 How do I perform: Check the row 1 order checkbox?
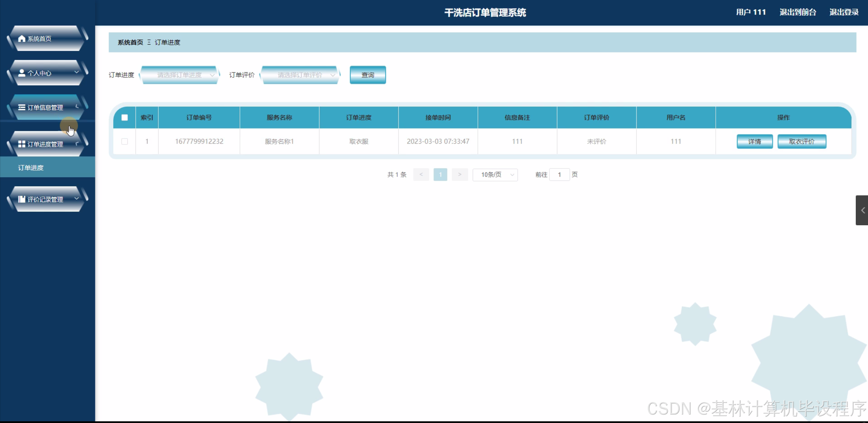125,141
